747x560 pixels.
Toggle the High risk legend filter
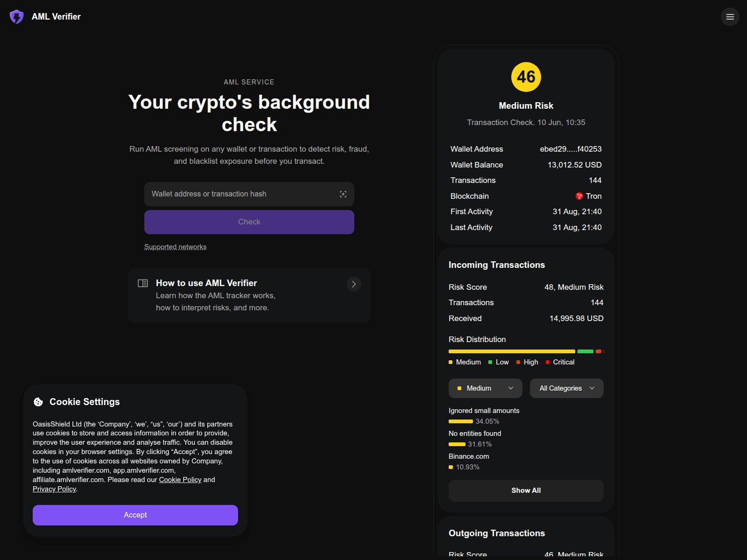(527, 362)
